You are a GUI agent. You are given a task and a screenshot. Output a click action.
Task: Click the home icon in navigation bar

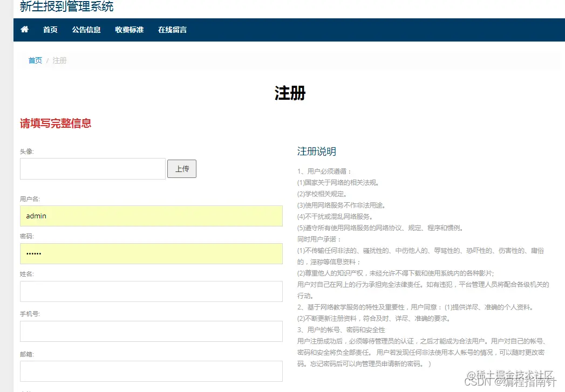coord(24,30)
